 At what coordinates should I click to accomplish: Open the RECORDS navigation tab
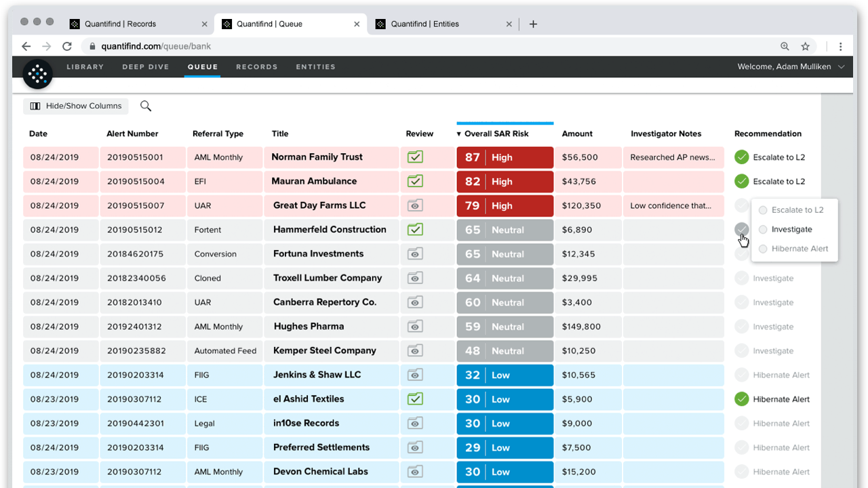[x=257, y=67]
